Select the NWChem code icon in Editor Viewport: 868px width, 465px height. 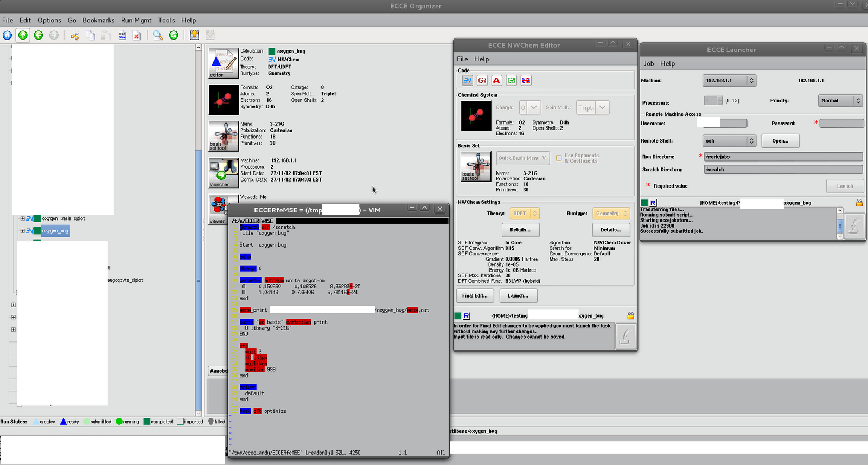(468, 80)
